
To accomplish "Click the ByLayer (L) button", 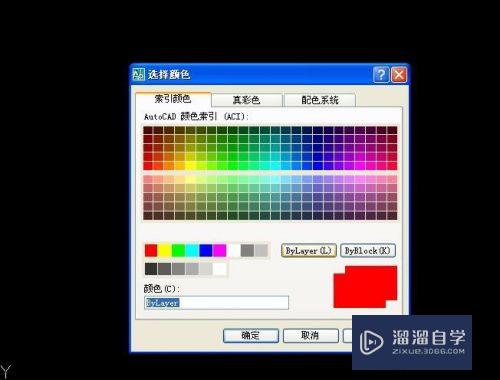I will tap(308, 251).
